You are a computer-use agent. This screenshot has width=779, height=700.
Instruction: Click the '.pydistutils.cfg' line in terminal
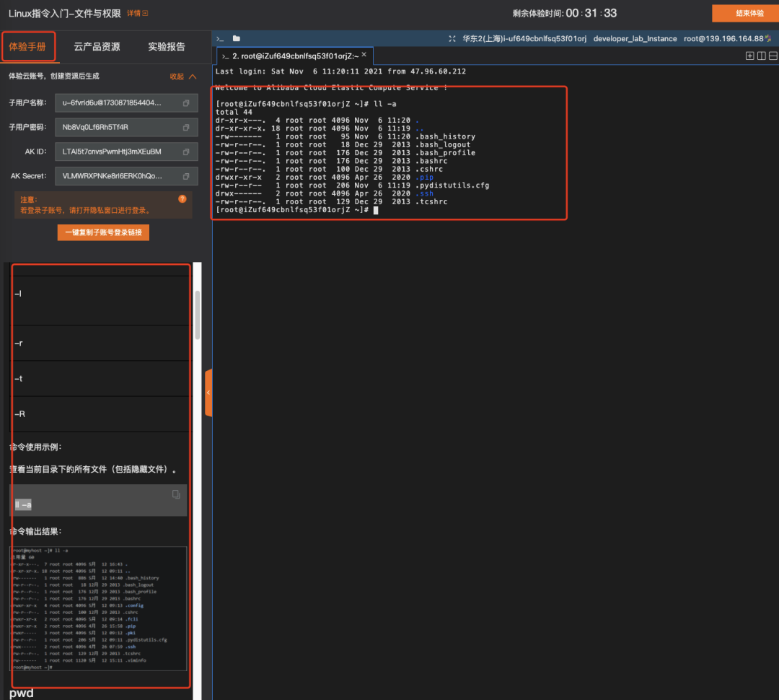[352, 185]
